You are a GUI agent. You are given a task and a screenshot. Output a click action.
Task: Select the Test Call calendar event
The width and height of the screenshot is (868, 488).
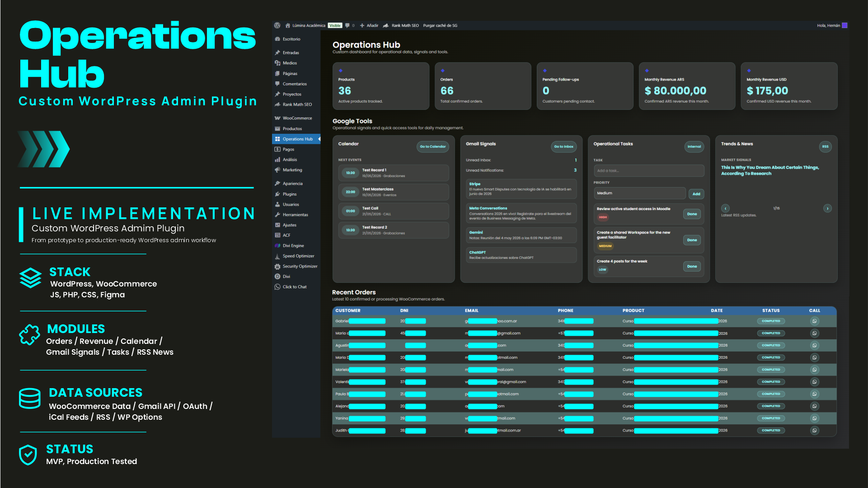coord(394,211)
